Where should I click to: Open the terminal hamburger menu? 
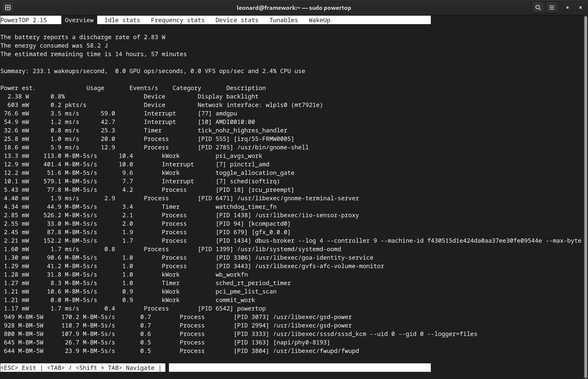pos(552,7)
